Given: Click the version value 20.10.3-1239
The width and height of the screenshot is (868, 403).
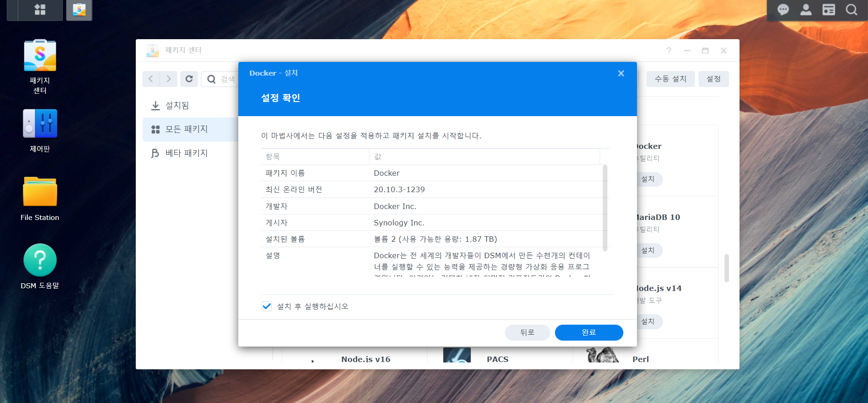Looking at the screenshot, I should [399, 189].
